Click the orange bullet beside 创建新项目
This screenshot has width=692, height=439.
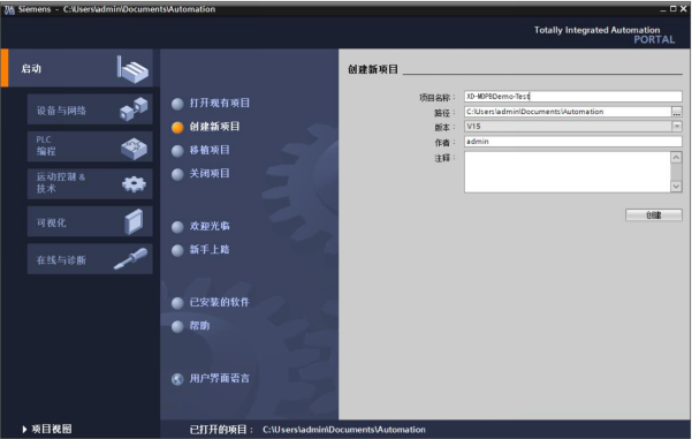tap(177, 127)
